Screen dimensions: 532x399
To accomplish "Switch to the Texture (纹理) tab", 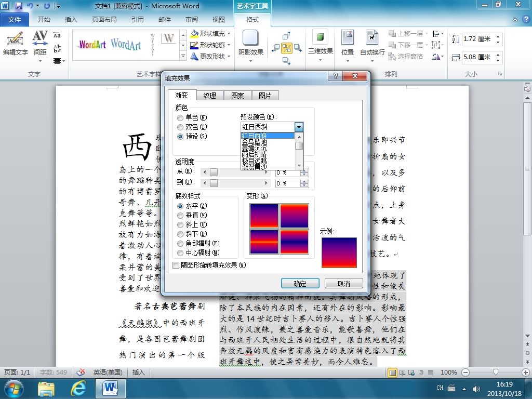I will (x=210, y=96).
